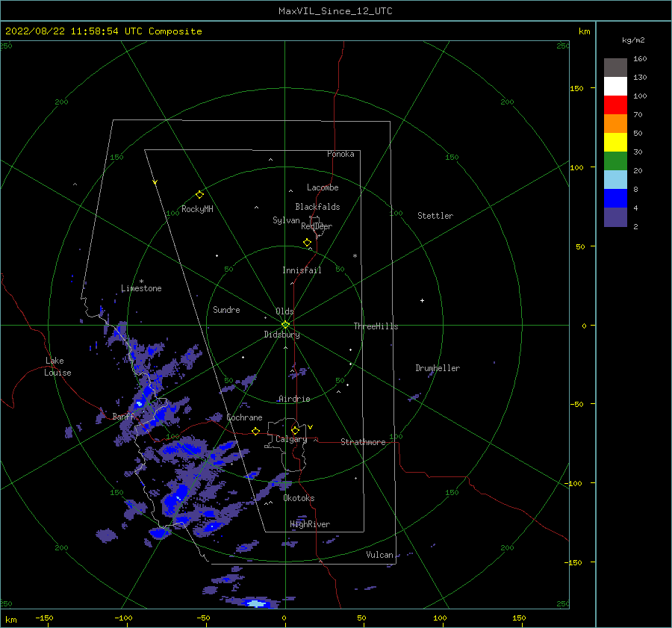Image resolution: width=672 pixels, height=628 pixels.
Task: Select the white 130 kg/m2 legend swatch
Action: 615,86
